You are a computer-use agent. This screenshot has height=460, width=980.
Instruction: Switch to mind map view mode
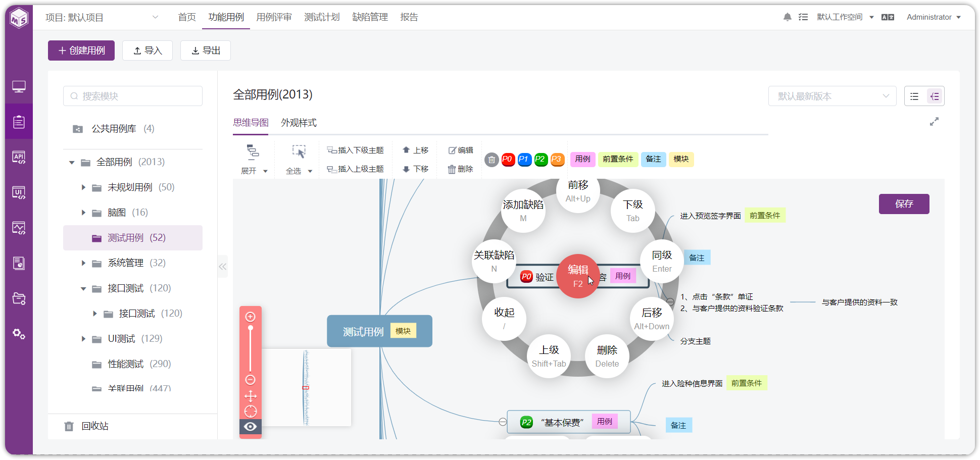coord(935,96)
